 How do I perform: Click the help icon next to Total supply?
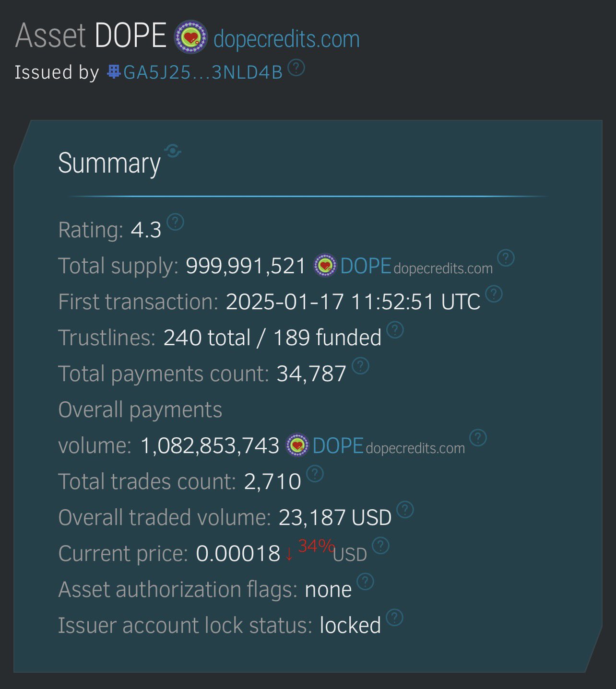[x=506, y=258]
